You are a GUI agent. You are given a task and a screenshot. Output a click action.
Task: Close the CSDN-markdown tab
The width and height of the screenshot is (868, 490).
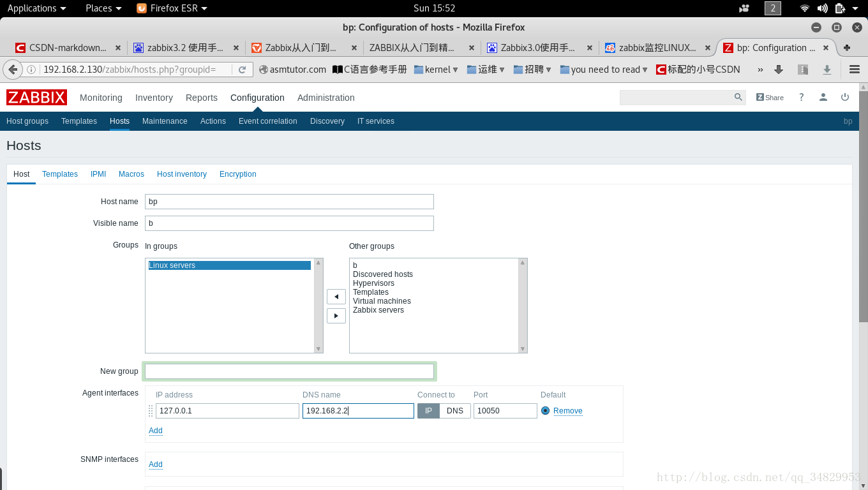[118, 48]
